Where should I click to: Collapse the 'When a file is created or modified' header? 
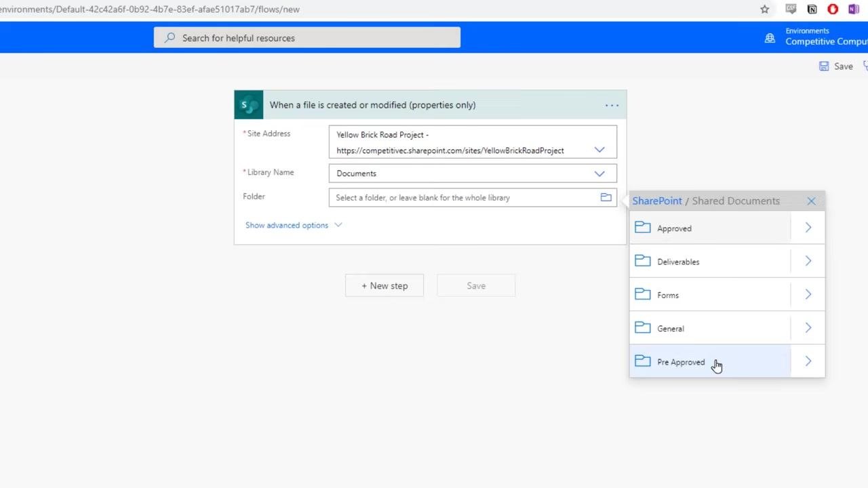click(430, 105)
